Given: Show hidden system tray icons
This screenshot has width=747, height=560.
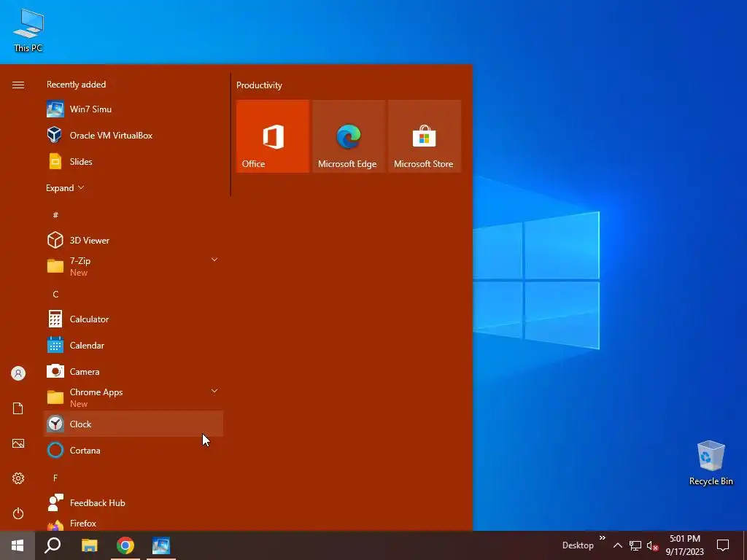Looking at the screenshot, I should coord(617,545).
